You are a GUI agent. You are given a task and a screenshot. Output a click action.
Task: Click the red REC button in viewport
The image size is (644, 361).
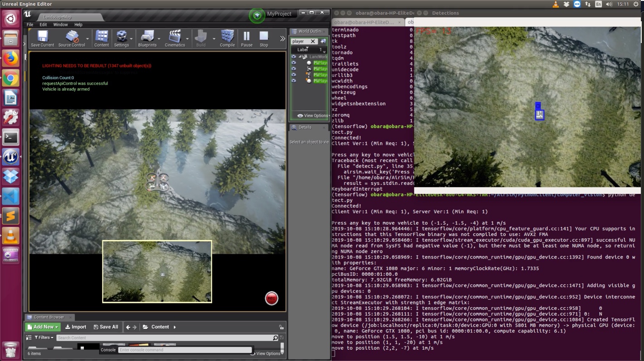(271, 298)
